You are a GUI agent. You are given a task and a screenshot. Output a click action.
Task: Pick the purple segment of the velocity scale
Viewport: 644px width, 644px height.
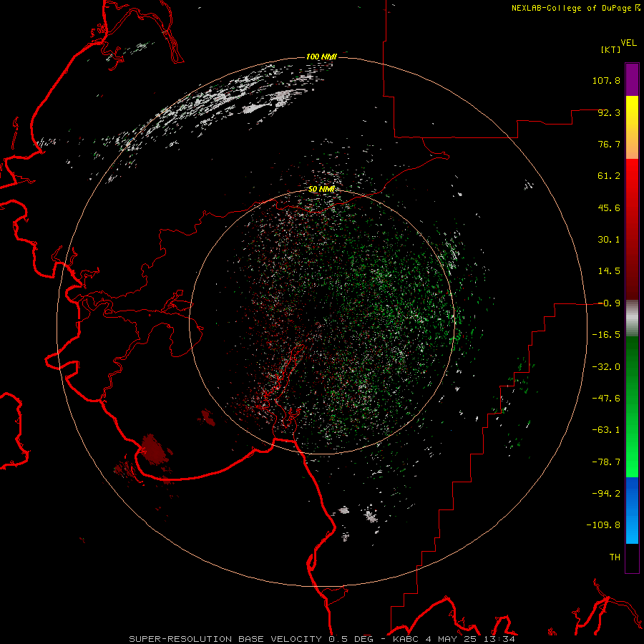pyautogui.click(x=632, y=79)
